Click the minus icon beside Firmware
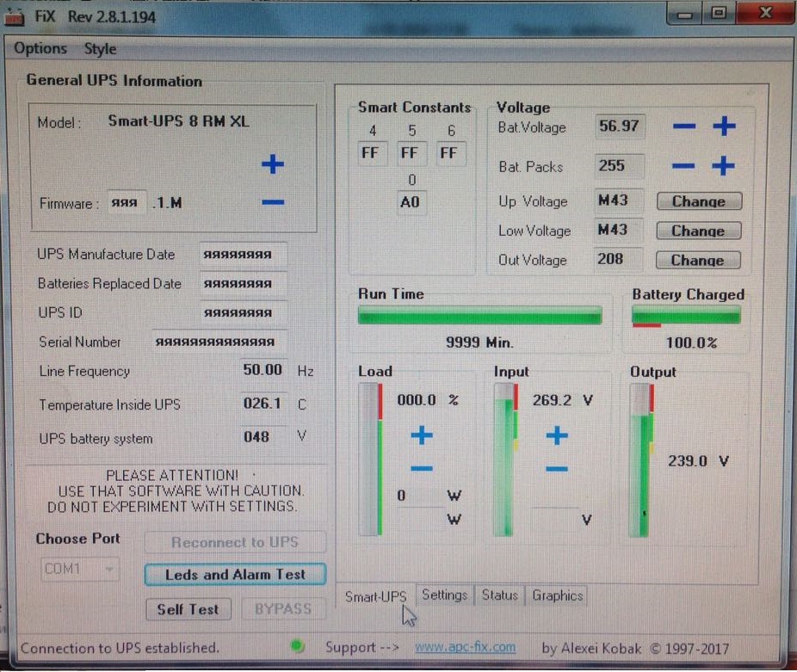Screen dimensions: 797x672 coord(273,202)
